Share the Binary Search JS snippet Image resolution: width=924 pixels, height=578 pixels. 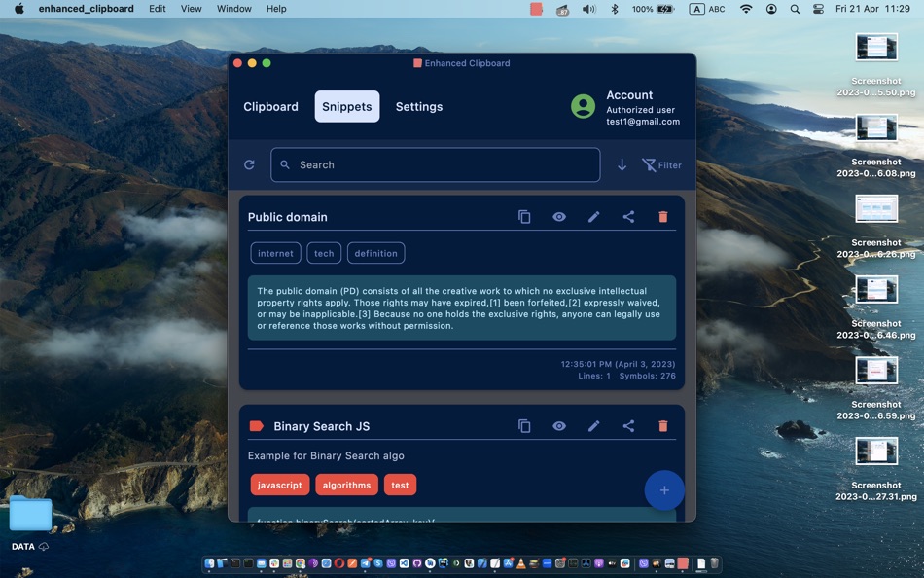click(628, 426)
